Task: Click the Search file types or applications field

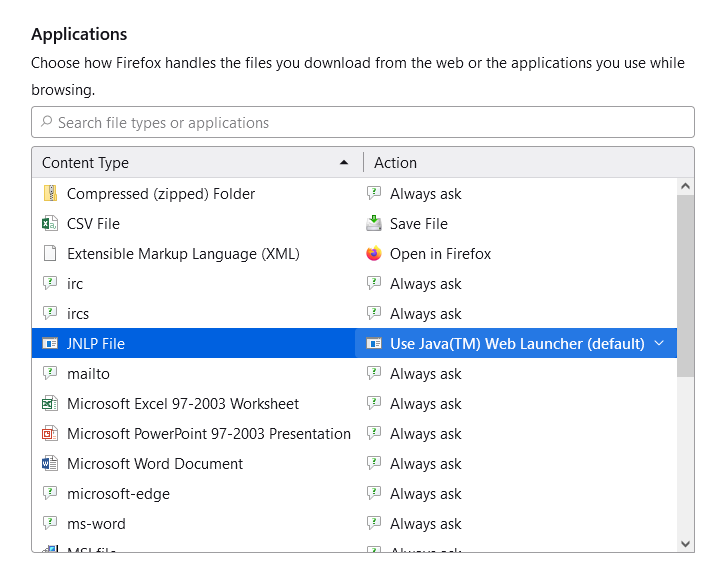Action: point(363,122)
